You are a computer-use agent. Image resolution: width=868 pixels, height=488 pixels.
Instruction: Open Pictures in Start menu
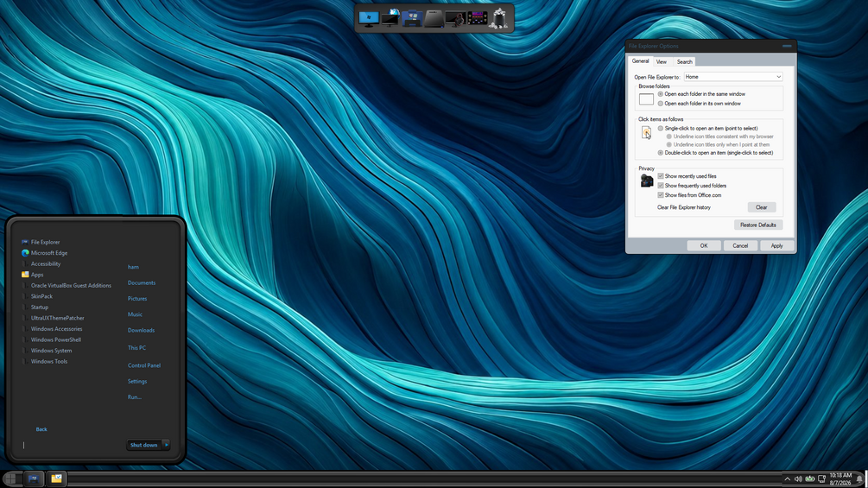click(x=137, y=299)
